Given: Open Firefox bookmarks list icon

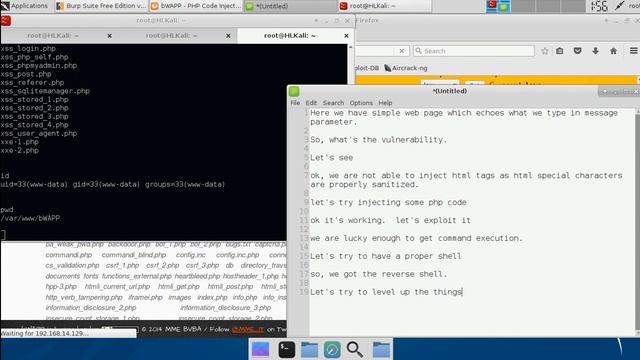Looking at the screenshot, I should click(x=560, y=51).
